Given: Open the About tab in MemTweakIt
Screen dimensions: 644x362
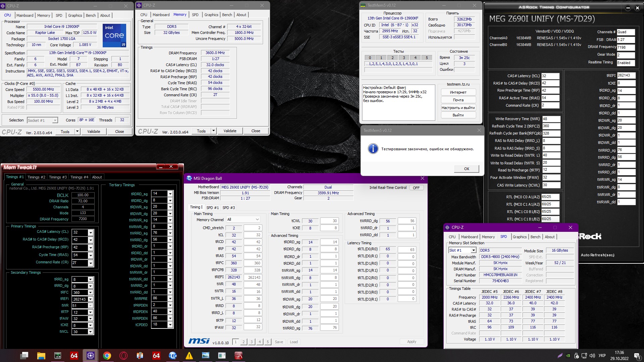Looking at the screenshot, I should point(97,177).
